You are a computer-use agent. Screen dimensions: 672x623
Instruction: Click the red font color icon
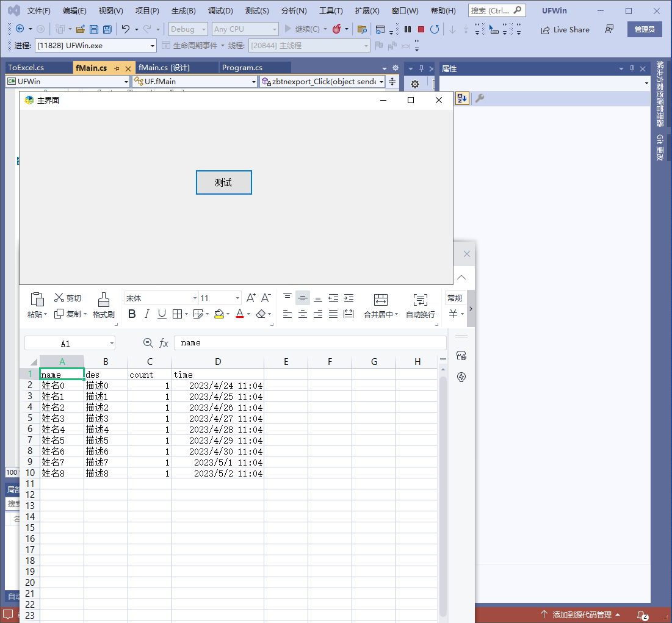[x=240, y=314]
